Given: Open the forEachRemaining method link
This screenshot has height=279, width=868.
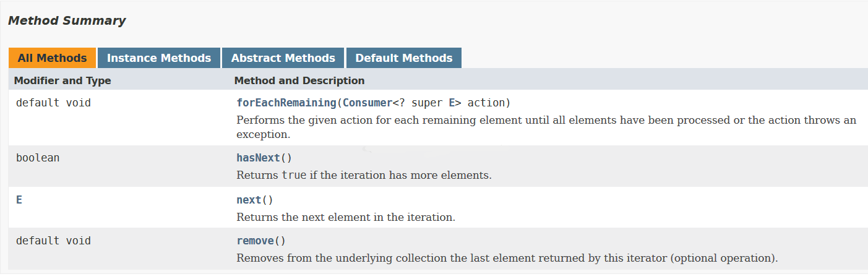Looking at the screenshot, I should tap(286, 103).
